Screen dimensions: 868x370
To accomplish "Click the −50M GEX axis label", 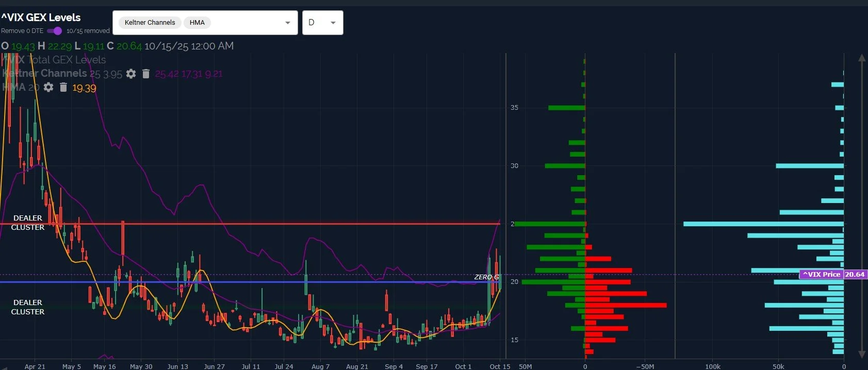I will 645,366.
